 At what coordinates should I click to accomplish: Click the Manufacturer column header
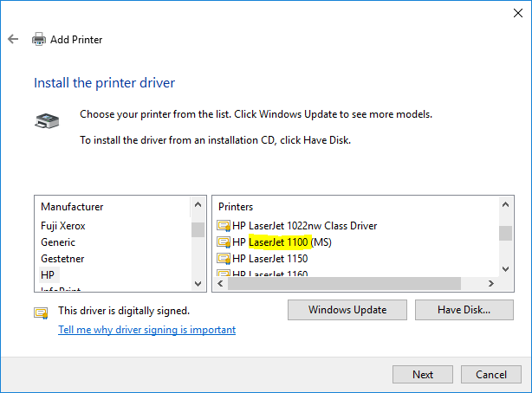[x=72, y=207]
